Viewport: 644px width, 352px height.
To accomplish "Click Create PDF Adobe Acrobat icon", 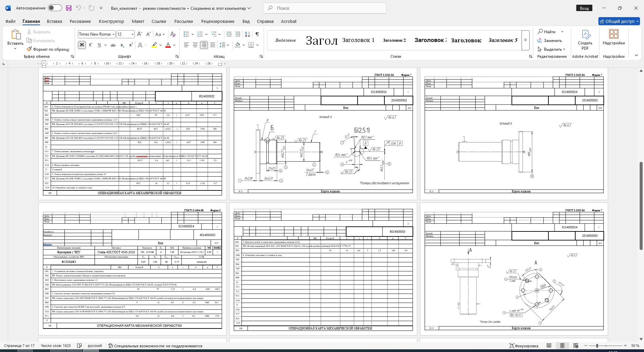I will coord(585,40).
